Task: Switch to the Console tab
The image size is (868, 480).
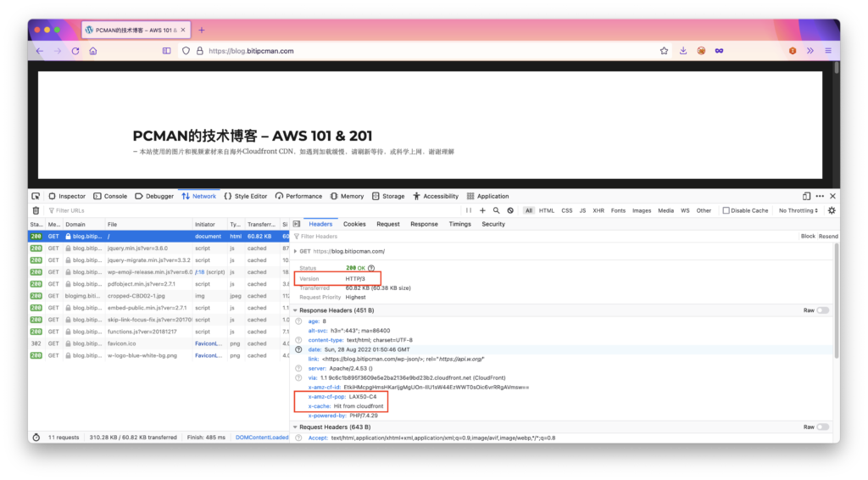Action: pos(110,196)
